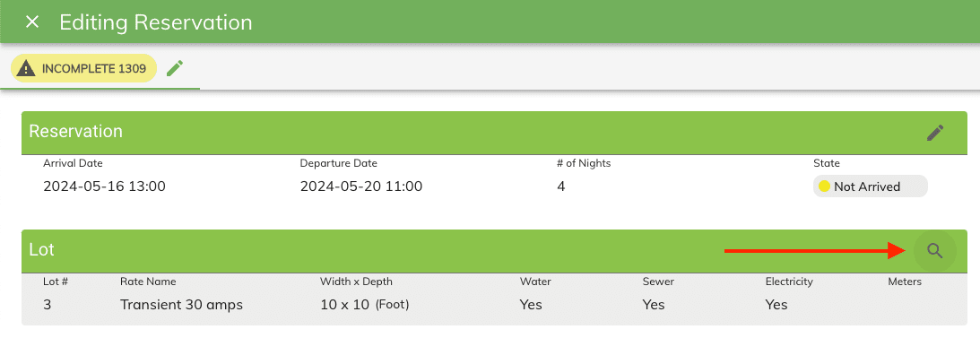Open the Not Arrived state chip
This screenshot has height=338, width=980.
pos(870,186)
